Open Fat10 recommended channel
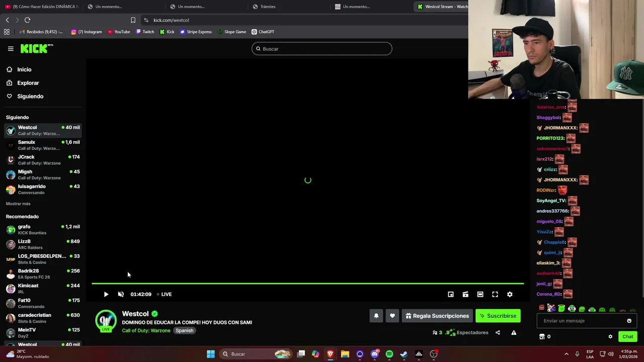The image size is (644, 362). [43, 303]
